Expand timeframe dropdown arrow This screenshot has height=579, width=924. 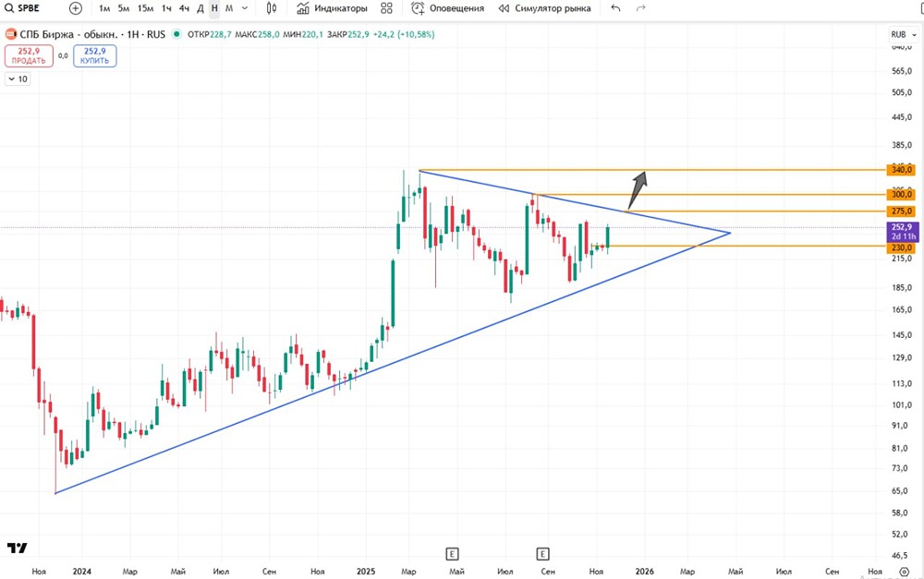click(245, 8)
